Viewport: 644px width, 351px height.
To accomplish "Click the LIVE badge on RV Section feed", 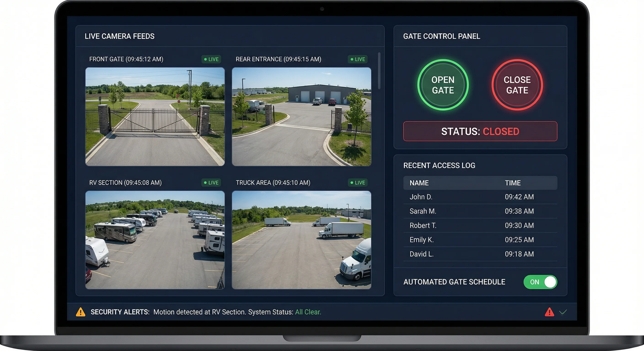I will point(211,183).
